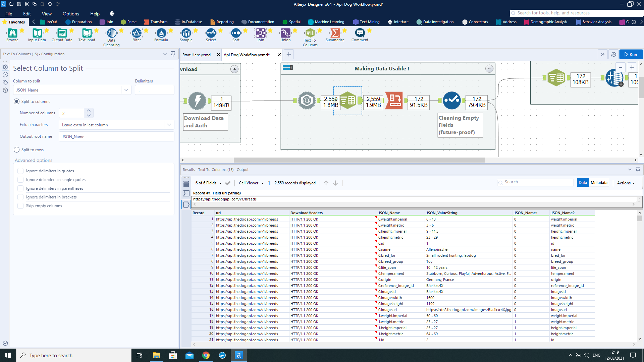Image resolution: width=644 pixels, height=362 pixels.
Task: Open the canvas history icon beside Run
Action: click(613, 54)
